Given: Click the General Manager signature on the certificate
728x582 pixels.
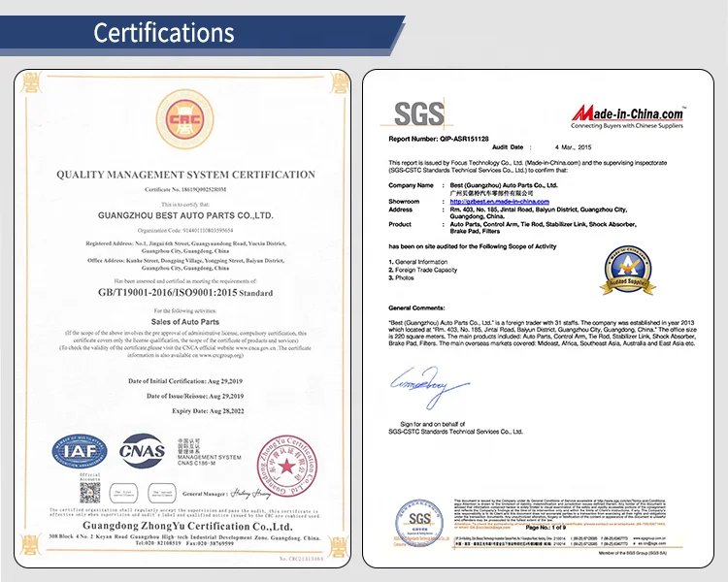Looking at the screenshot, I should click(250, 494).
